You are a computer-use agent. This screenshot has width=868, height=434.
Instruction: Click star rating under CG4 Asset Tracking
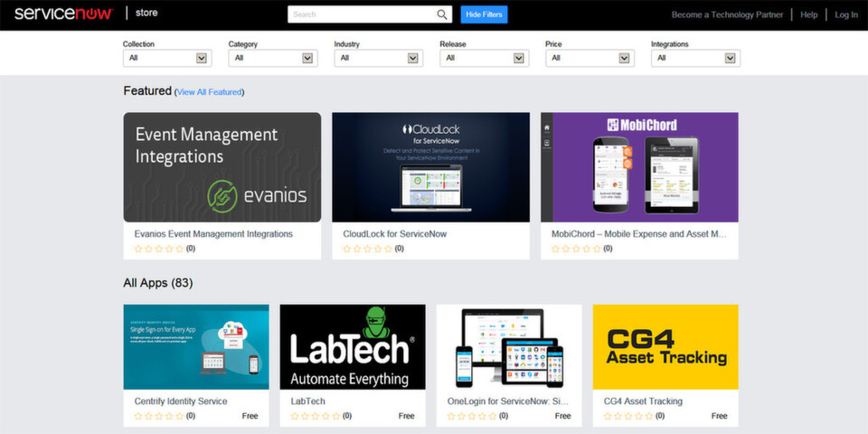[628, 416]
